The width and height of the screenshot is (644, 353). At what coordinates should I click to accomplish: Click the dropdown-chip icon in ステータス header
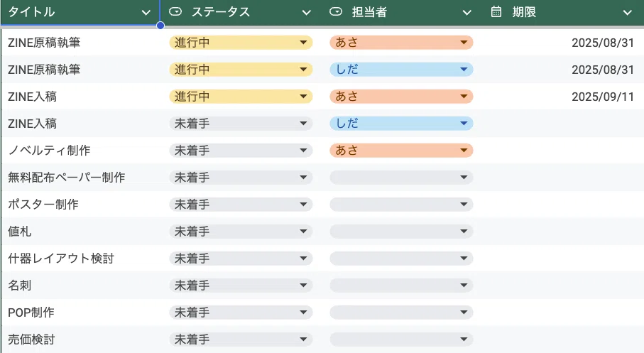(175, 12)
